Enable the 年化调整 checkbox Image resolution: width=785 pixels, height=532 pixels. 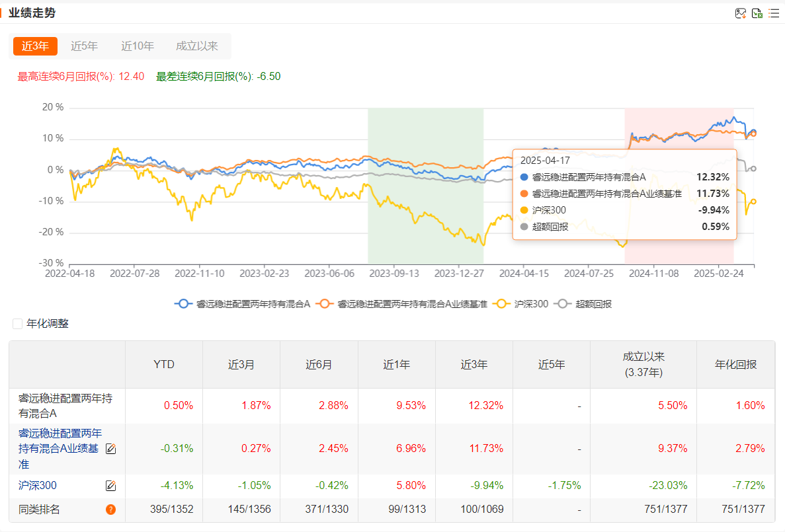pyautogui.click(x=18, y=324)
